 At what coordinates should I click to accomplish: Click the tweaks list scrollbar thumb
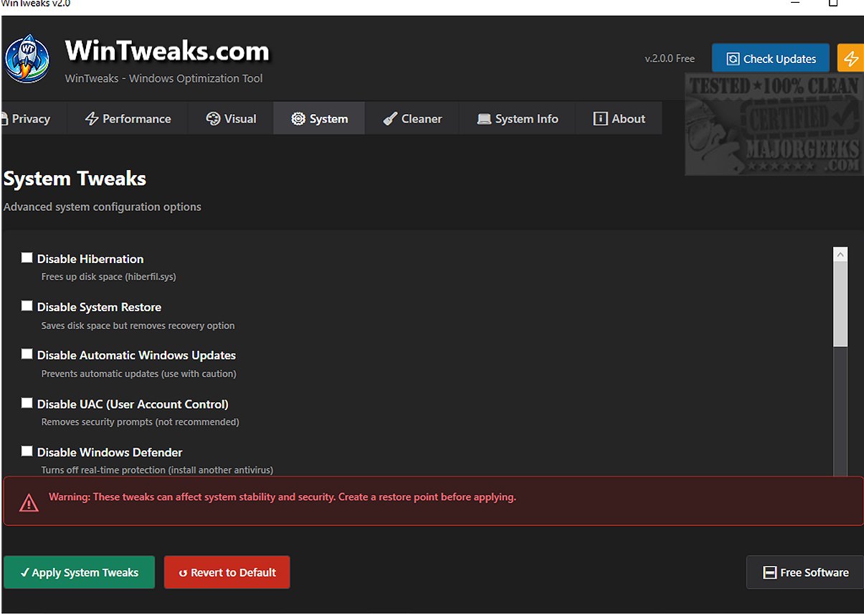point(840,305)
